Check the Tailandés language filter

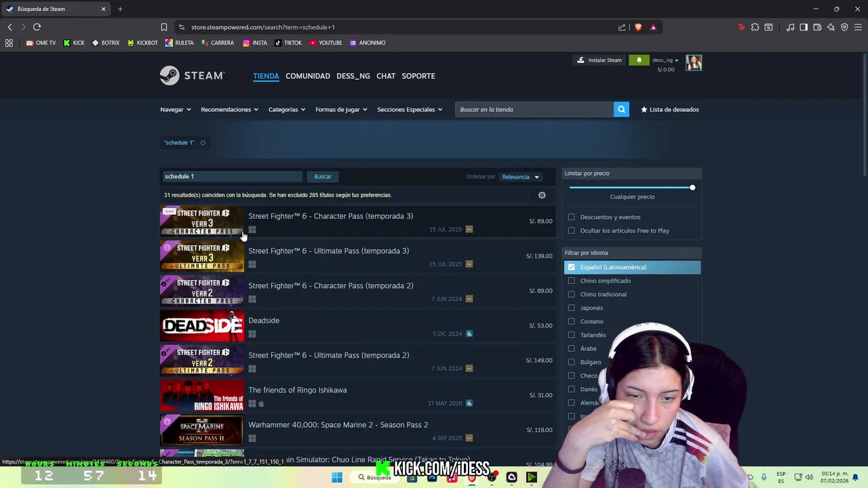[571, 335]
